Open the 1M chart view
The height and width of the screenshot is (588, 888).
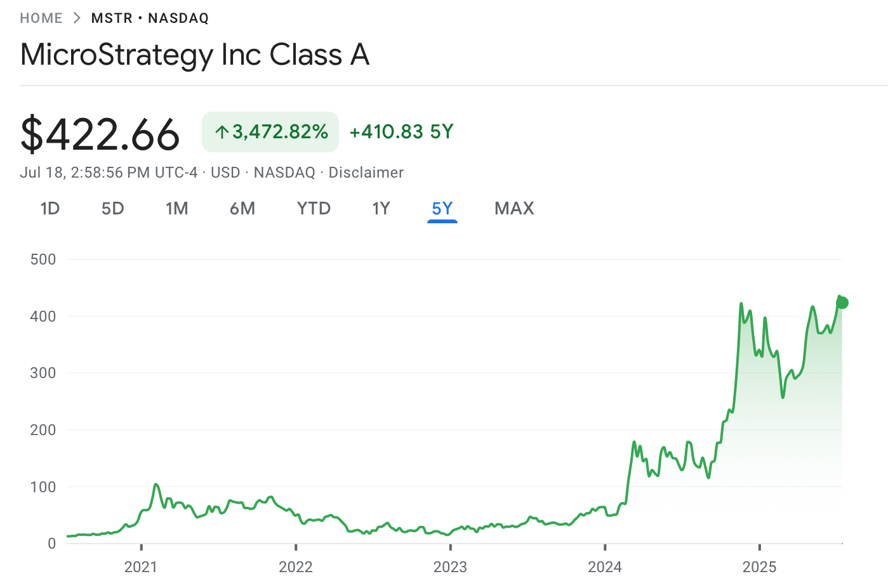[177, 208]
